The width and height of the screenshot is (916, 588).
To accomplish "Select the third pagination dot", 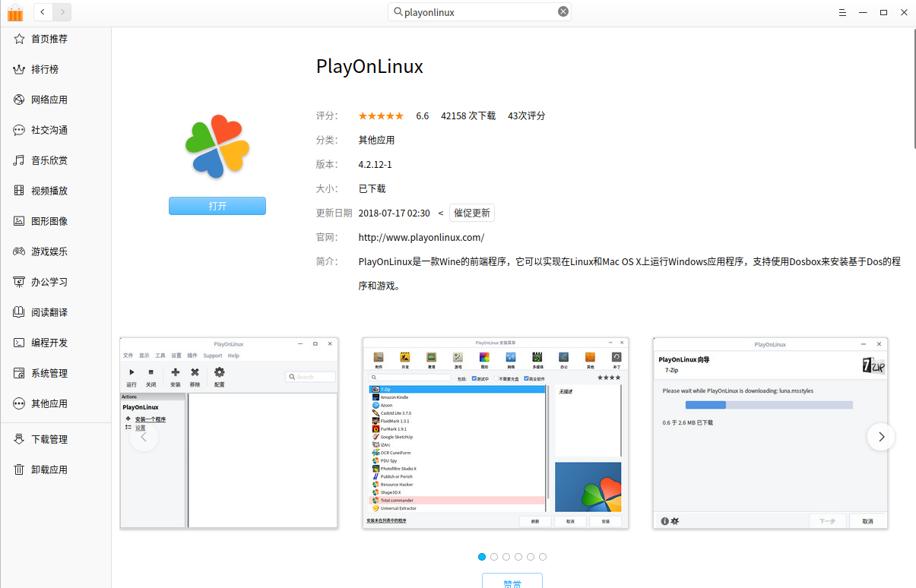I will tap(506, 557).
